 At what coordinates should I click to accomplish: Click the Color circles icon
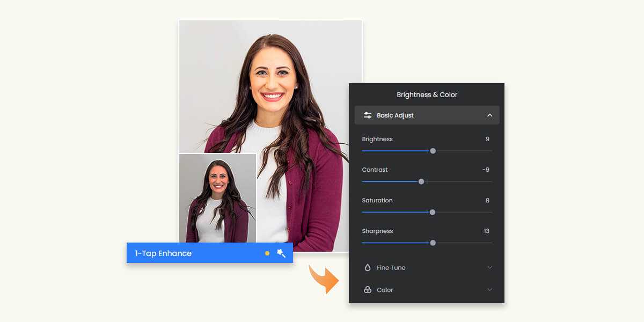pyautogui.click(x=368, y=290)
